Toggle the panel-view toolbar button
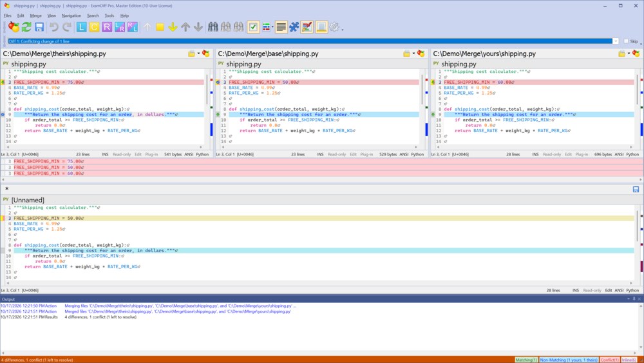Screen dimensions: 644x363 click(321, 27)
